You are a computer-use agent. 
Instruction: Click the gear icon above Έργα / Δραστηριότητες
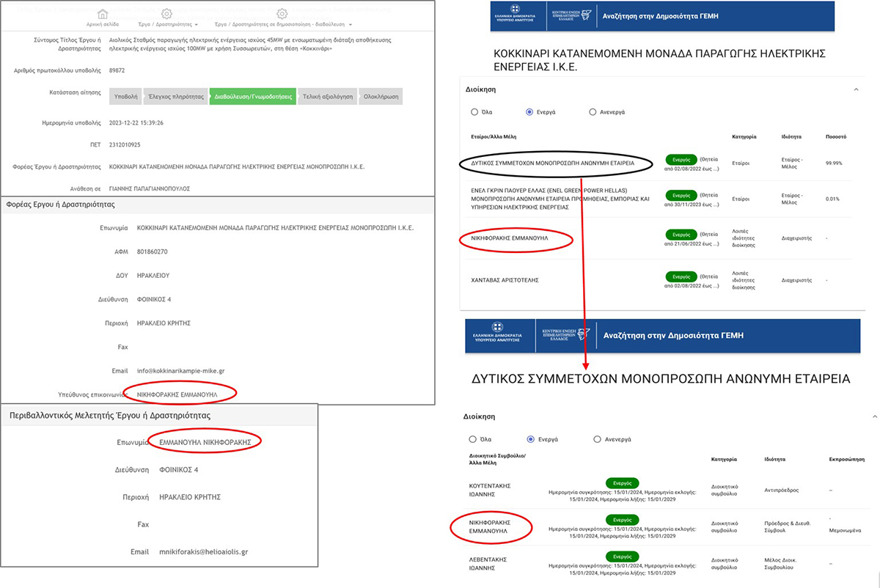[x=166, y=14]
